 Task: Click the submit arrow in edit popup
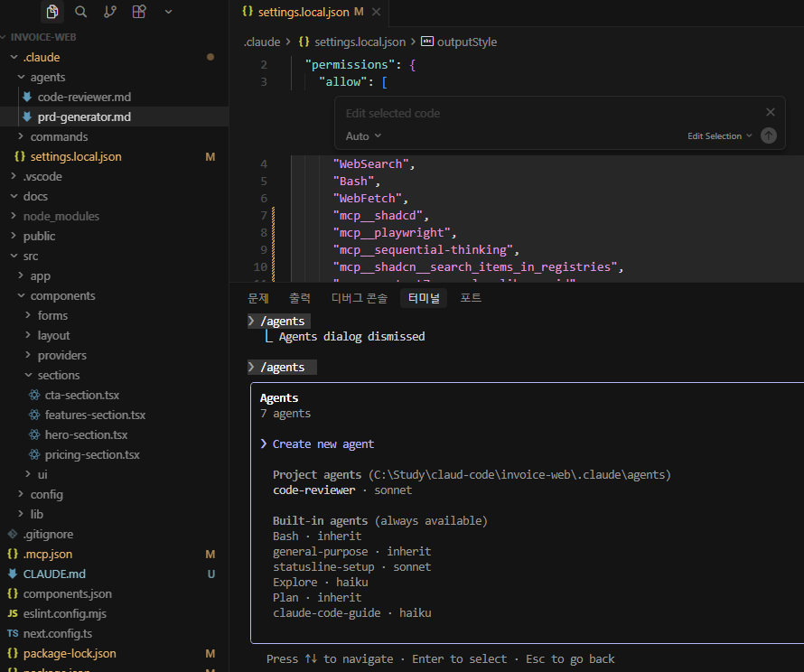coord(768,135)
